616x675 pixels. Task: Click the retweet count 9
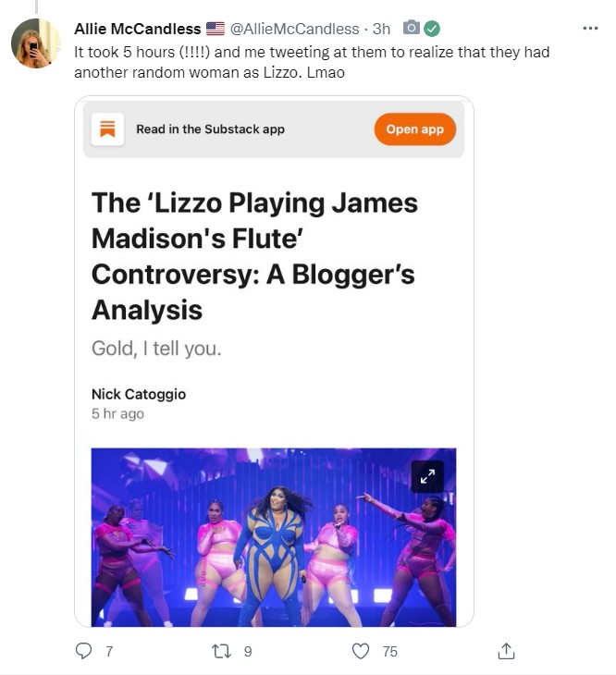coord(248,651)
